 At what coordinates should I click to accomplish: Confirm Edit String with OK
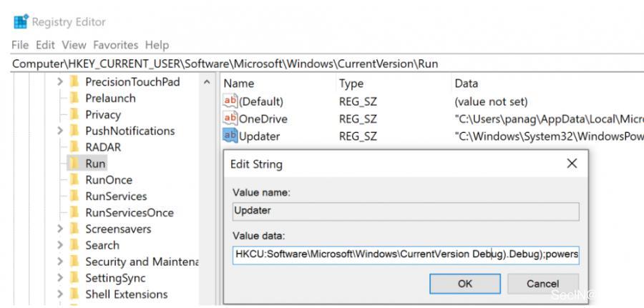point(465,284)
